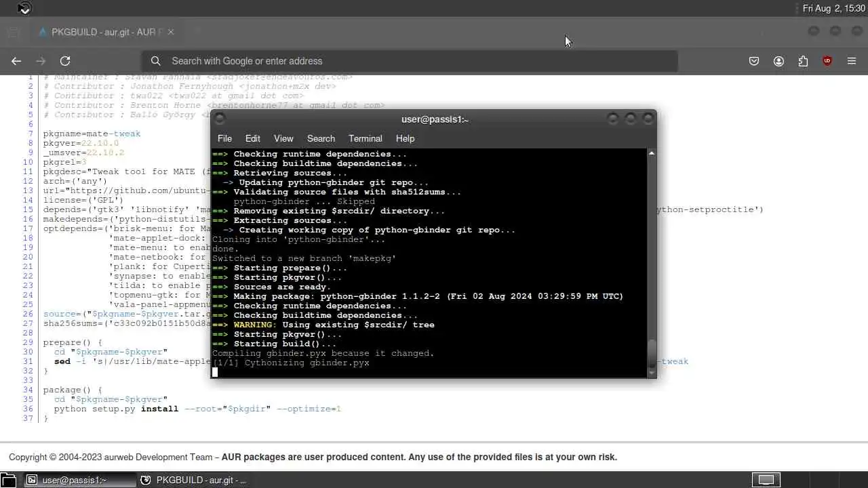The width and height of the screenshot is (868, 488).
Task: Click the 'Contributor : Jonathon Fernyhough' comment line
Action: (x=190, y=86)
